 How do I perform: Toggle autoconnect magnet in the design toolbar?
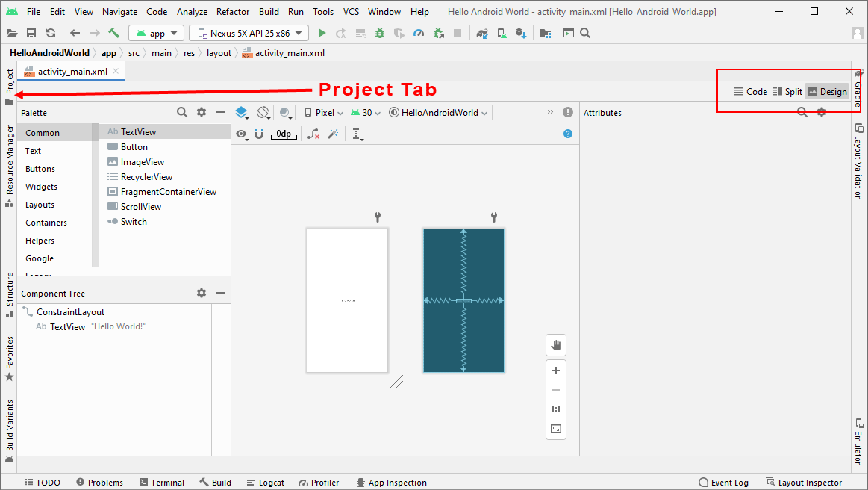pyautogui.click(x=259, y=134)
